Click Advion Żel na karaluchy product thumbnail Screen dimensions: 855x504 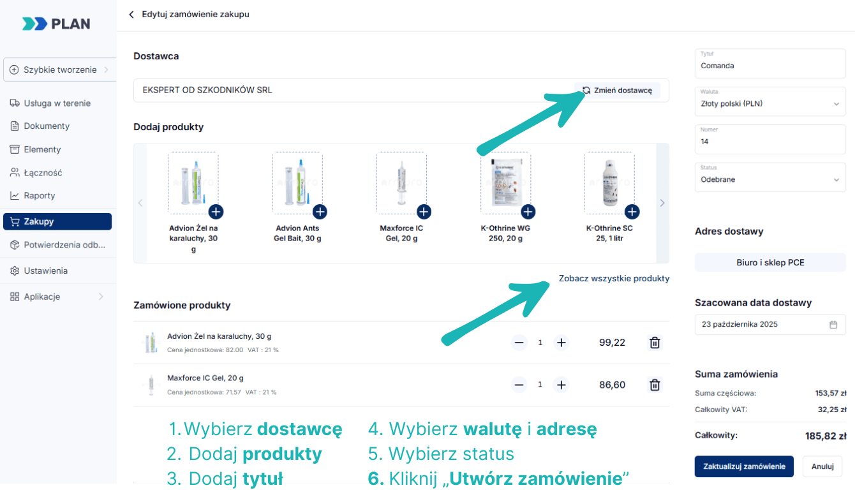(193, 182)
